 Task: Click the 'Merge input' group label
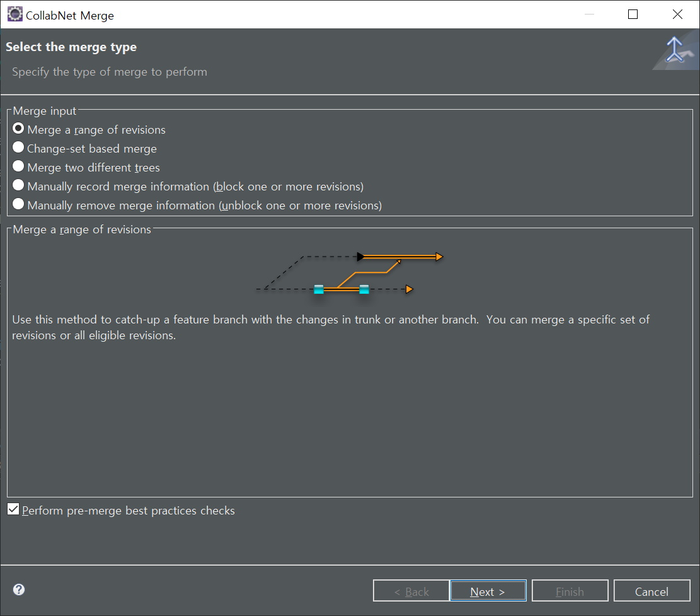coord(45,111)
